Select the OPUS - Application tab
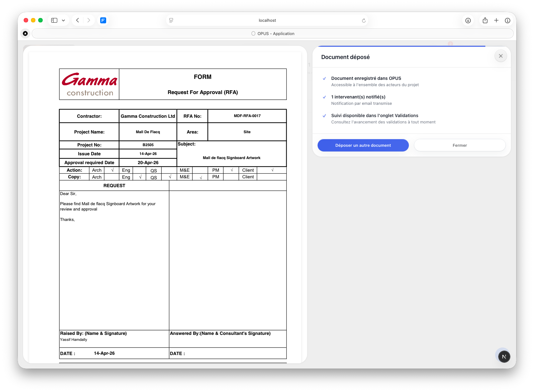This screenshot has width=534, height=392. pyautogui.click(x=273, y=33)
